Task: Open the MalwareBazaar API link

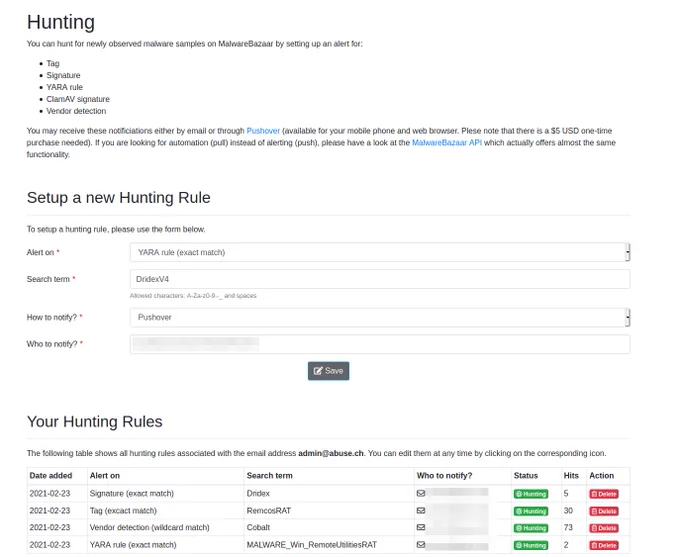Action: click(x=447, y=142)
